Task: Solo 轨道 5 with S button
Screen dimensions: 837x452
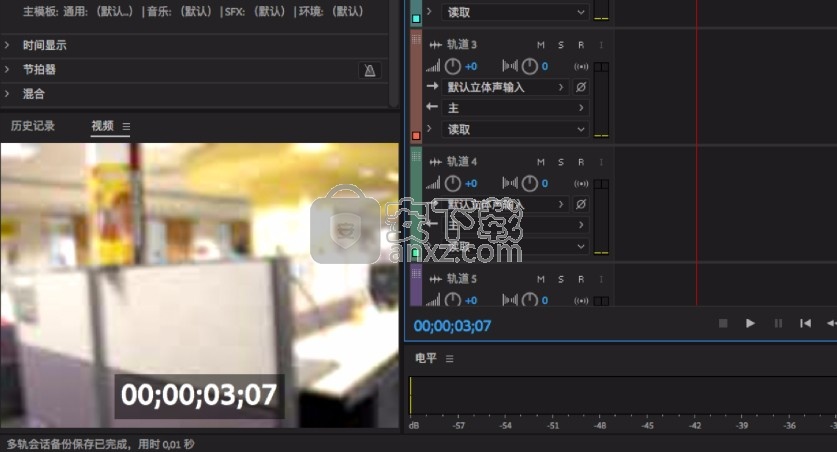Action: 560,280
